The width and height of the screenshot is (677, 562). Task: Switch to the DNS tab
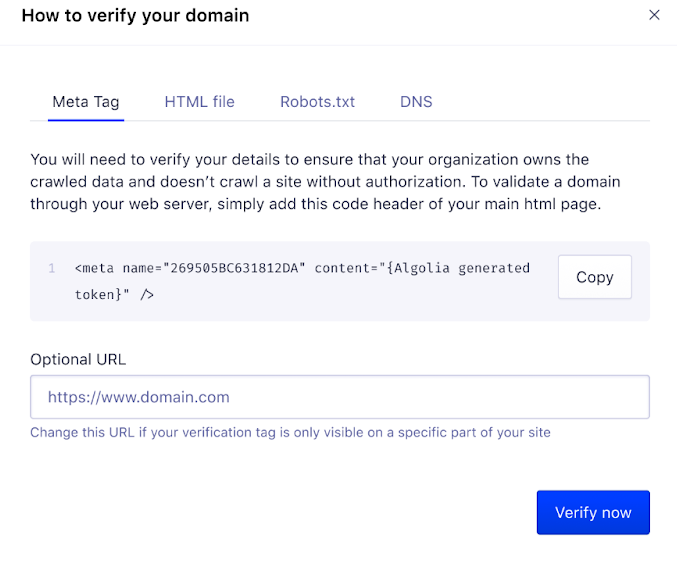pyautogui.click(x=416, y=102)
